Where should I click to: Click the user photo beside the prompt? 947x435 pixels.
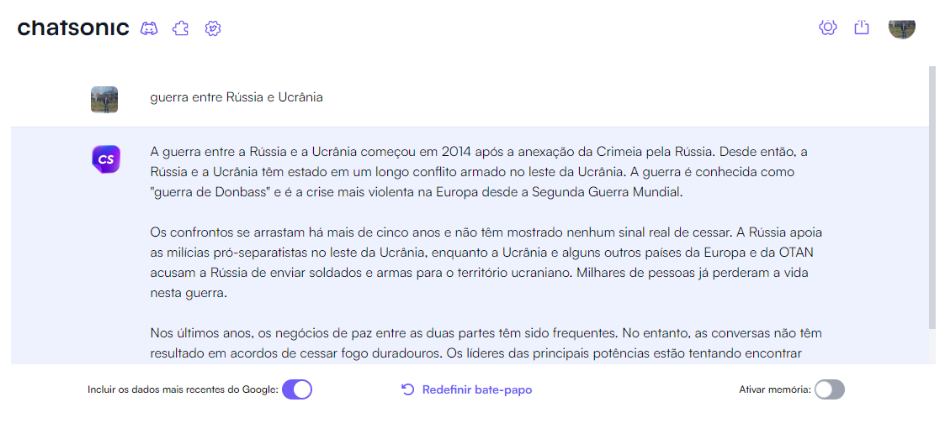(104, 99)
